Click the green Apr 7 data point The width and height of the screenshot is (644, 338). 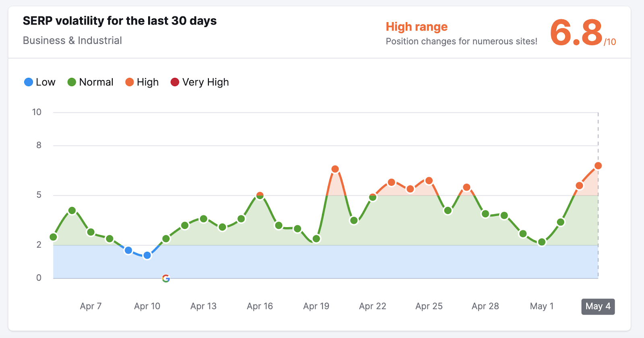click(x=91, y=232)
